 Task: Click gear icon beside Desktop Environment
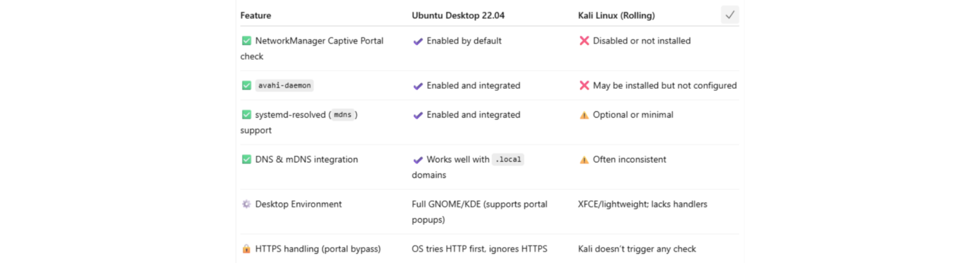point(247,204)
